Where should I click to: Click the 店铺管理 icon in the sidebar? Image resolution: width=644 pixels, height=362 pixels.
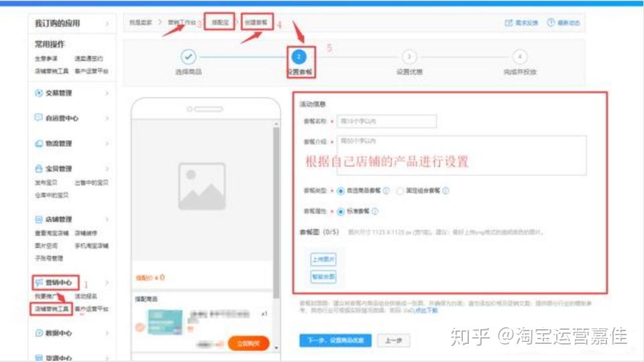tap(39, 219)
